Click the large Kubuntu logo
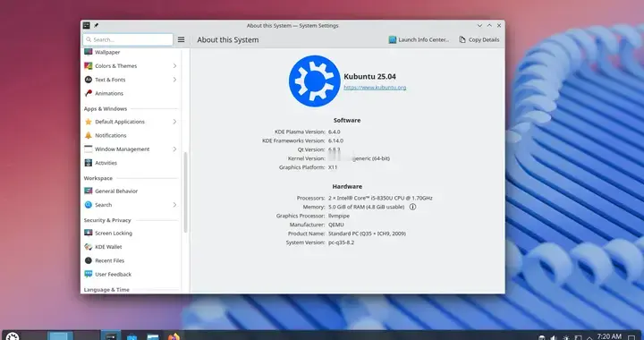644x340 pixels. pos(315,81)
